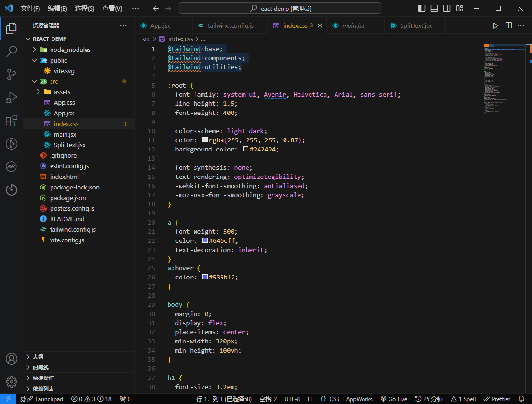
Task: Click the LF line ending indicator
Action: [x=311, y=399]
